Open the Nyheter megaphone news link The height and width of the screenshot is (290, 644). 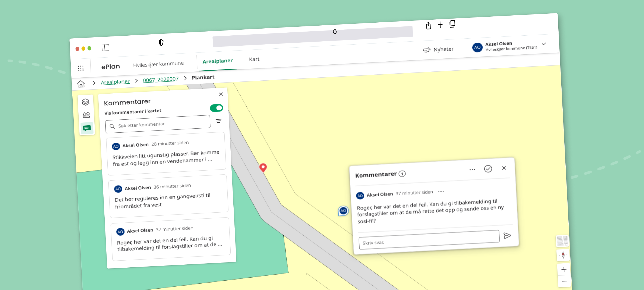[x=438, y=50]
